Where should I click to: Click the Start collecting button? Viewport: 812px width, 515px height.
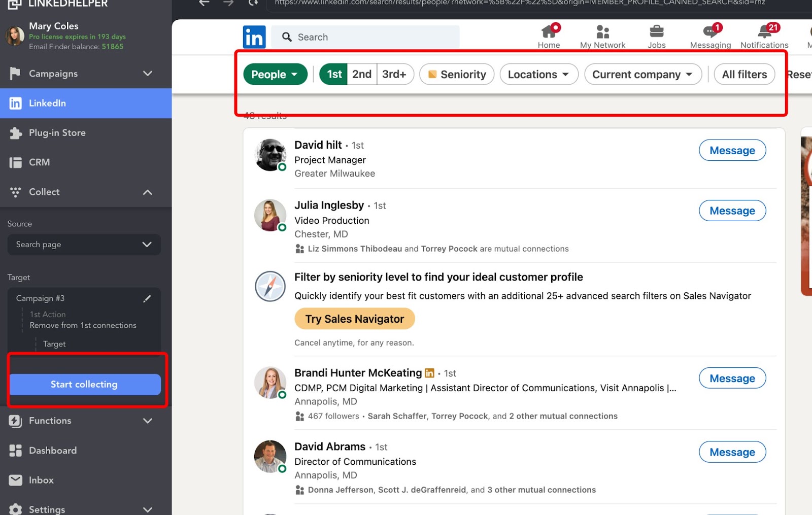point(84,384)
